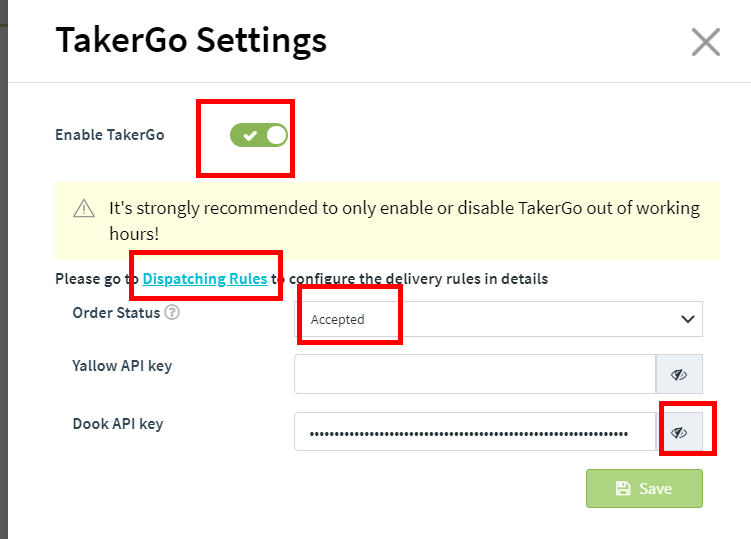
Task: Show the Yallow API key via eye icon
Action: (x=679, y=374)
